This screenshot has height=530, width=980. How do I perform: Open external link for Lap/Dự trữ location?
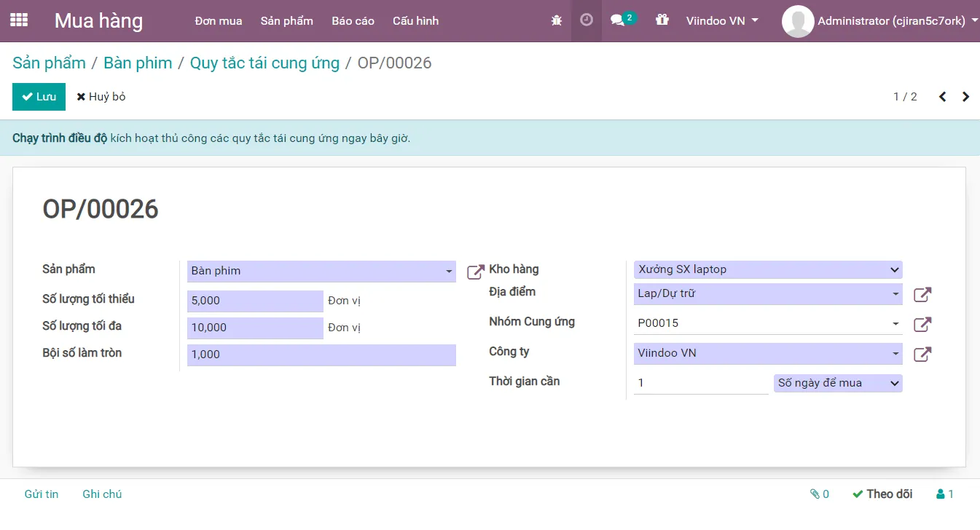(x=922, y=295)
